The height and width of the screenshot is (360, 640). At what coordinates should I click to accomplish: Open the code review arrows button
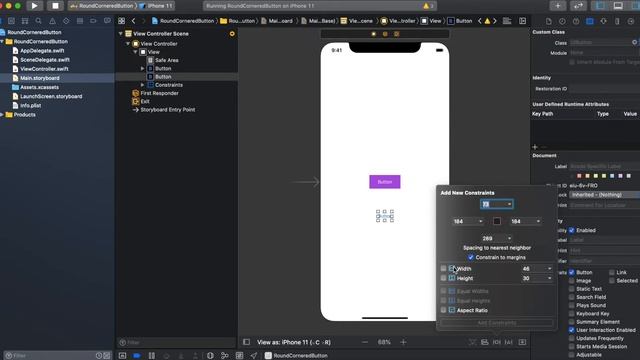pyautogui.click(x=578, y=6)
